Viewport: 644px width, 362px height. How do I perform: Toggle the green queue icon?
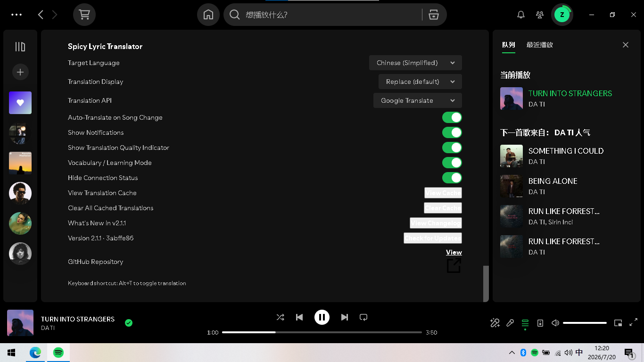(x=525, y=323)
